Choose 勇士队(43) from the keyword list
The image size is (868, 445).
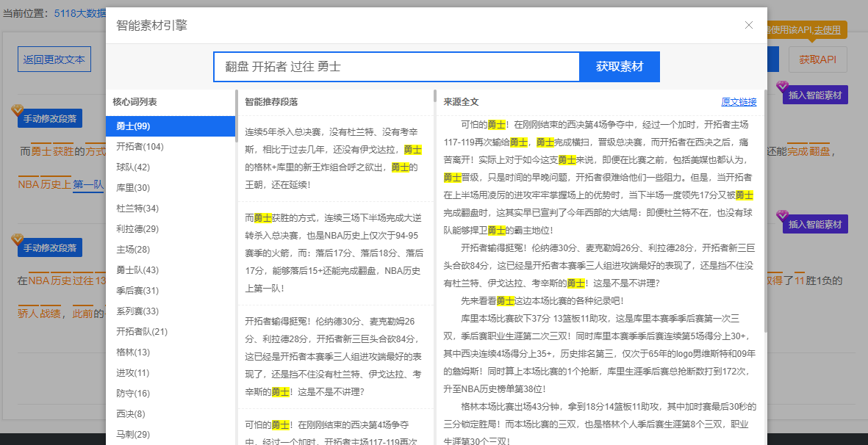(x=171, y=269)
